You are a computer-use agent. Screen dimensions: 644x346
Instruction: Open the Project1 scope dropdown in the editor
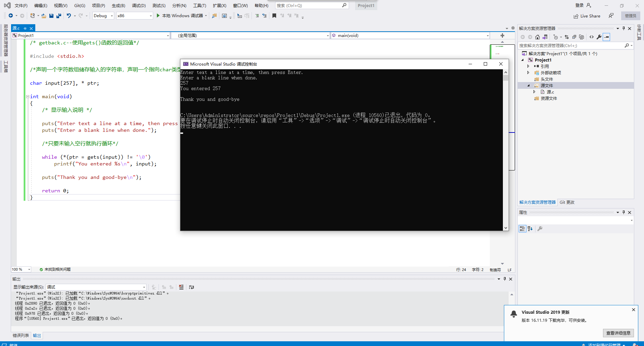91,35
